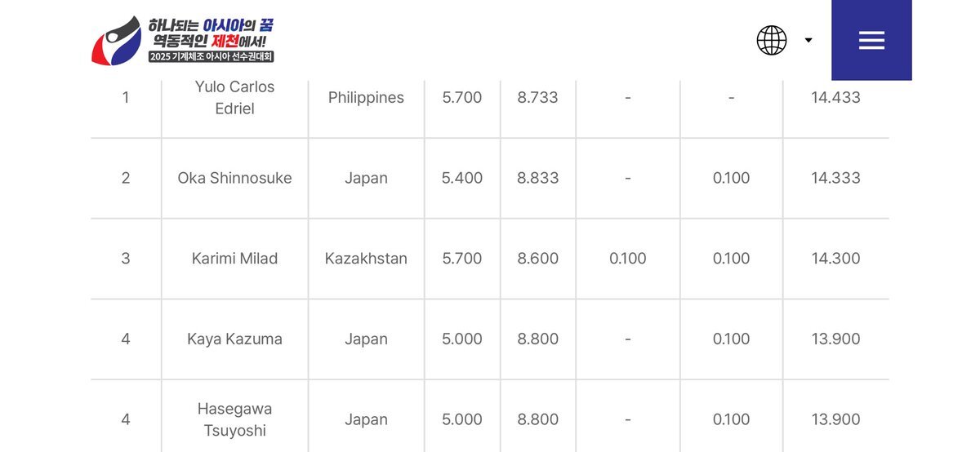Click rank 1 cell
Screen dimensions: 980x452
tap(126, 98)
